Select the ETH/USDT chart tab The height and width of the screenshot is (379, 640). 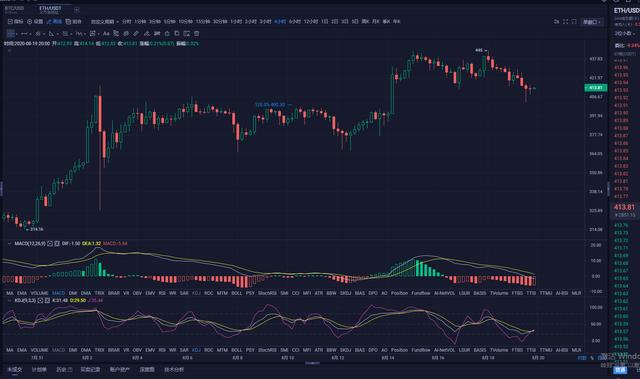(x=50, y=9)
